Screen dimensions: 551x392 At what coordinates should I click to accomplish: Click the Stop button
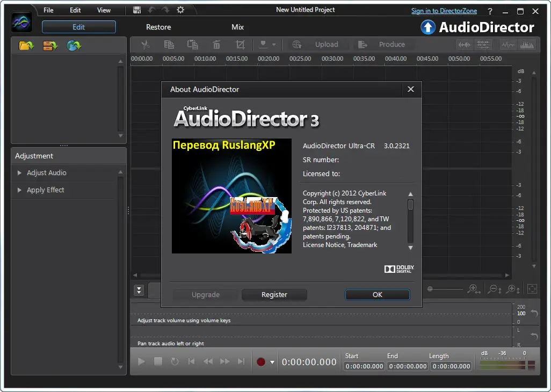pos(158,361)
